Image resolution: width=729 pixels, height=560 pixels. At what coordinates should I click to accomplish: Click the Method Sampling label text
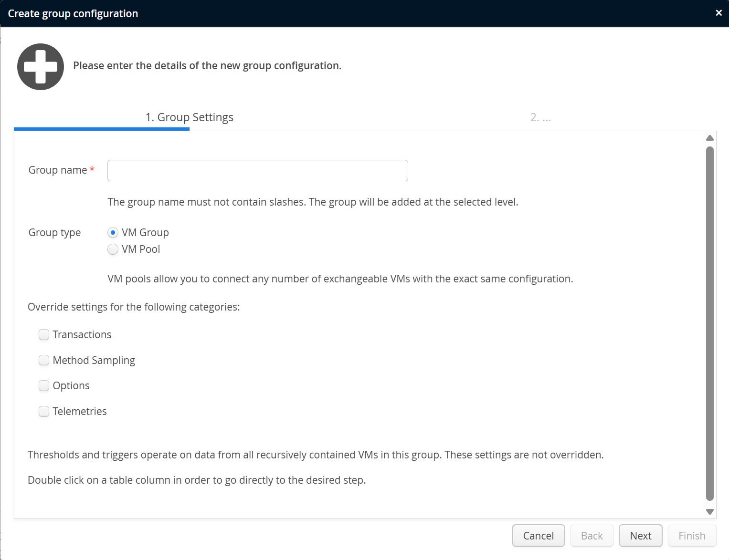click(x=94, y=360)
